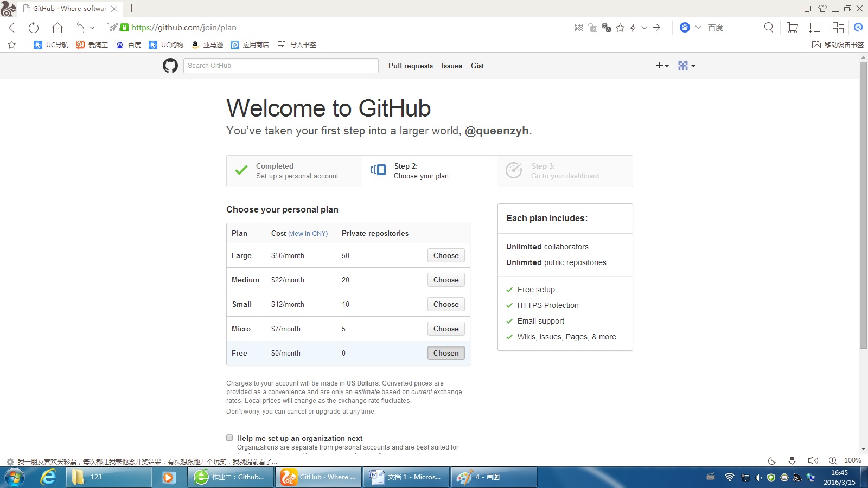
Task: Open Issues in the header
Action: click(x=452, y=66)
